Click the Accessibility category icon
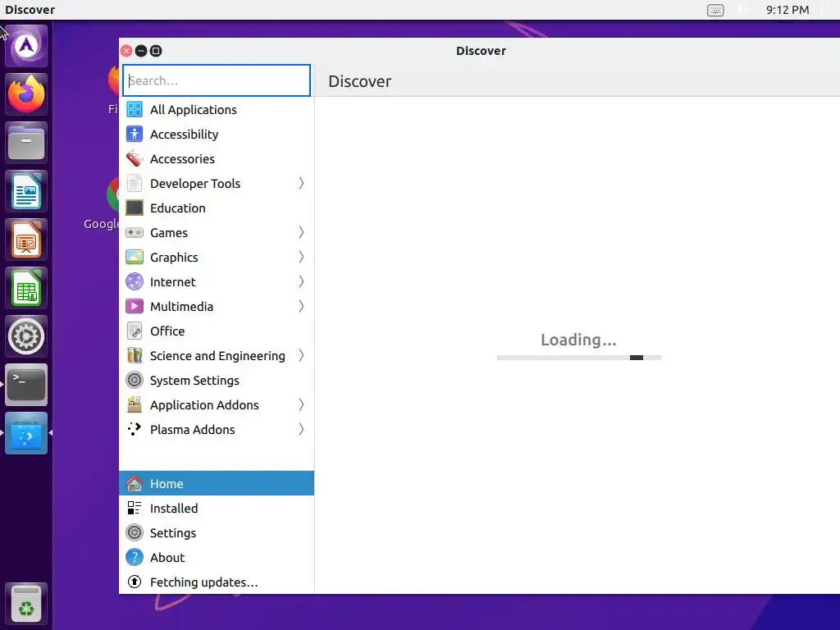This screenshot has width=840, height=630. (x=135, y=134)
